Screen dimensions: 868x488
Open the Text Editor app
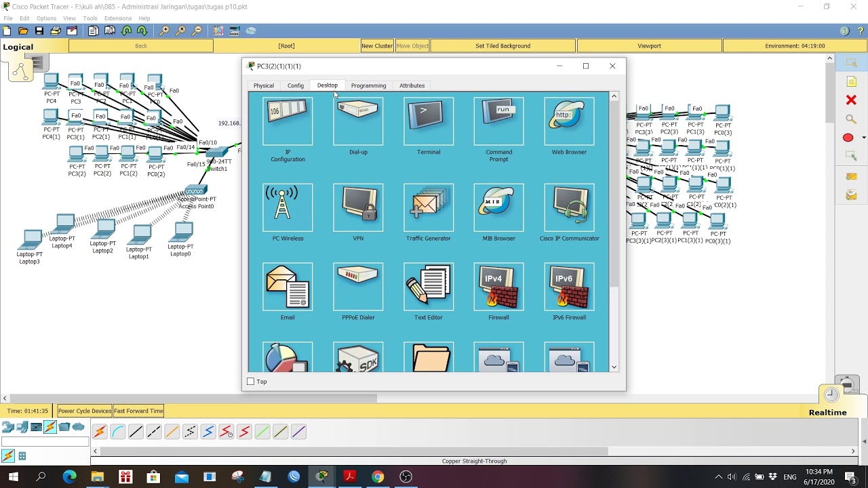(x=429, y=287)
